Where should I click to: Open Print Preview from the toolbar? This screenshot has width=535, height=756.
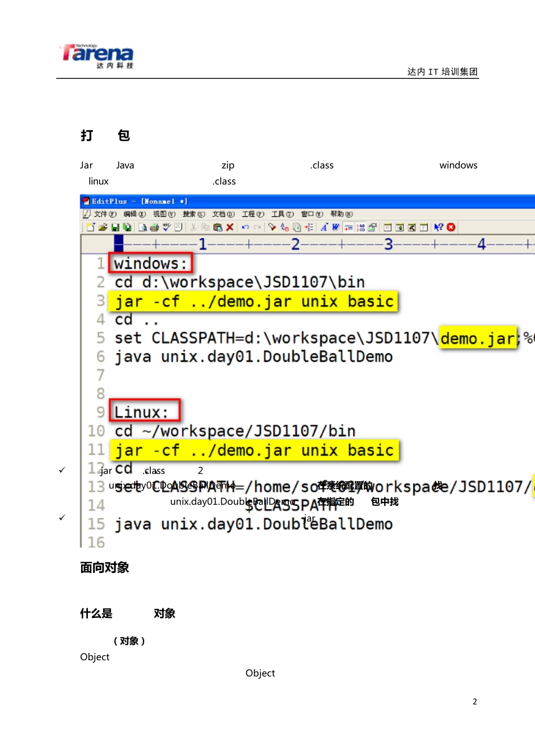143,227
